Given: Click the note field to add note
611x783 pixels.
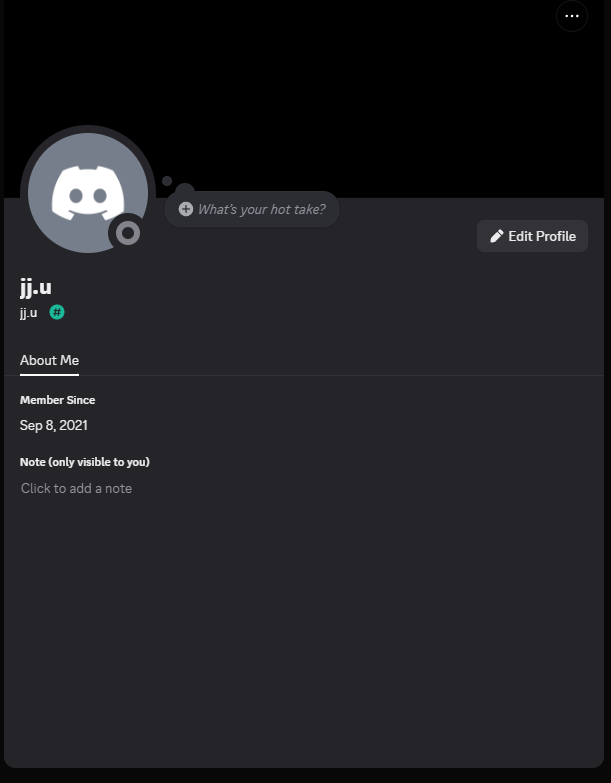Looking at the screenshot, I should tap(76, 488).
